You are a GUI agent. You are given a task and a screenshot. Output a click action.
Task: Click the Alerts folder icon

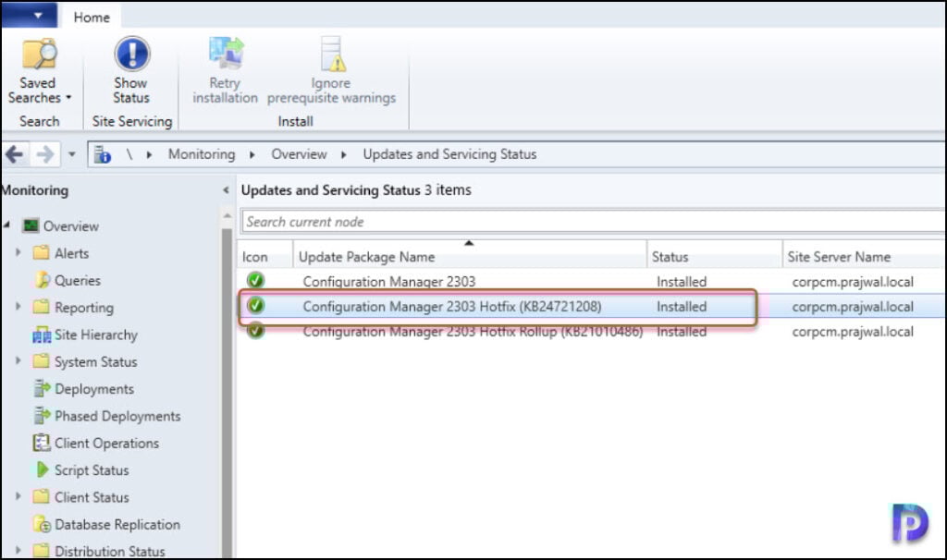[x=41, y=252]
